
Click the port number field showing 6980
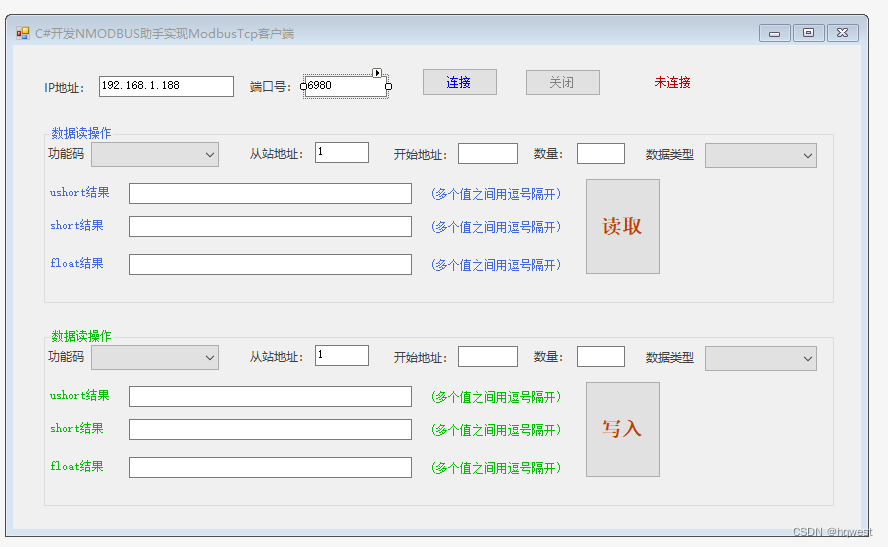[x=345, y=86]
